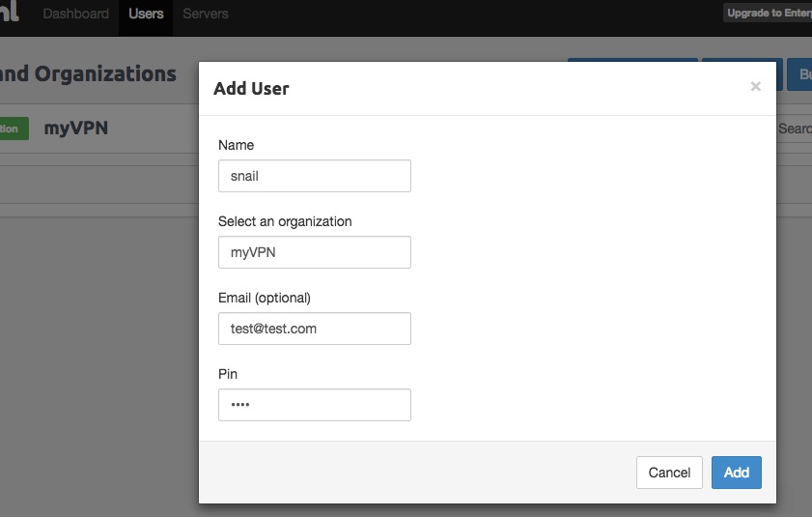Click the Search users field
Screen dimensions: 812x517
pos(794,129)
